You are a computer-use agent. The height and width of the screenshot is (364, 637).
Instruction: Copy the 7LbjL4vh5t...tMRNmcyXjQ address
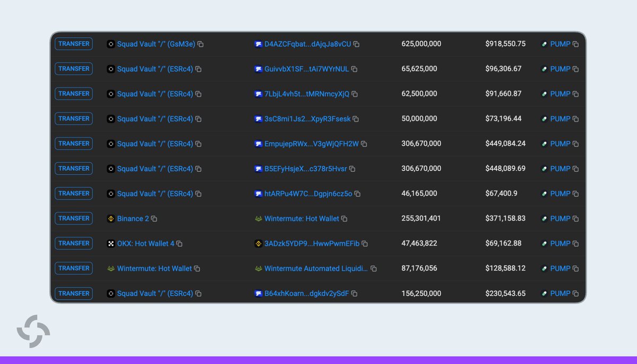pyautogui.click(x=355, y=94)
